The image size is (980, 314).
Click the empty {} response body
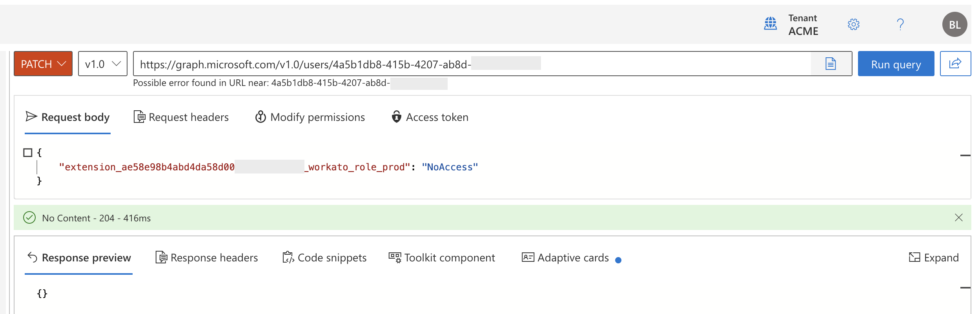(42, 294)
